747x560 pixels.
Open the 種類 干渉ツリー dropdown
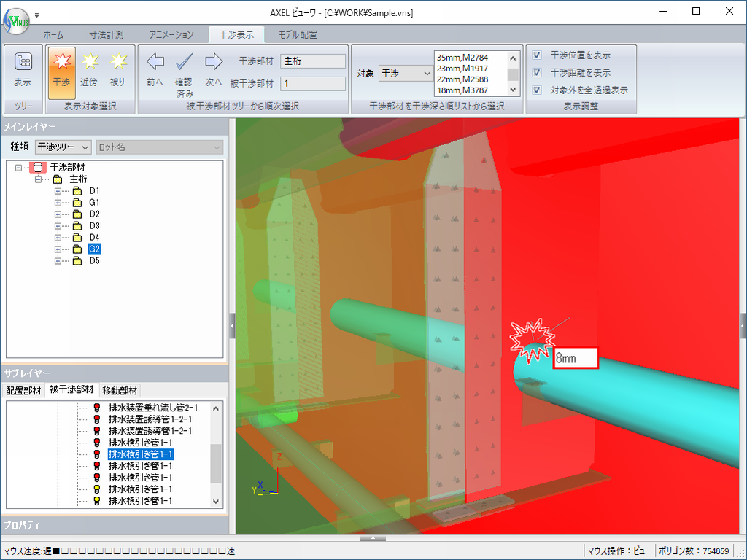[x=63, y=147]
